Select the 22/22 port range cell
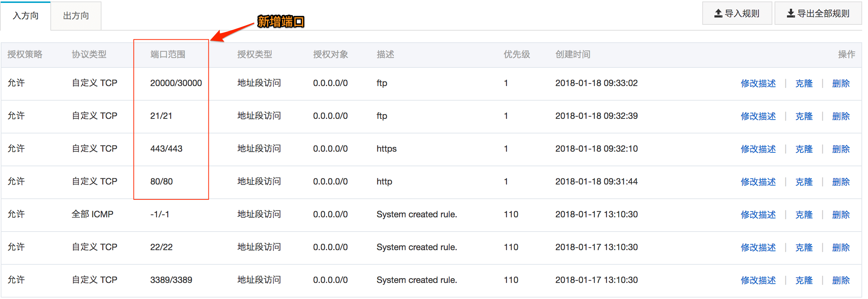Image resolution: width=868 pixels, height=299 pixels. [161, 247]
